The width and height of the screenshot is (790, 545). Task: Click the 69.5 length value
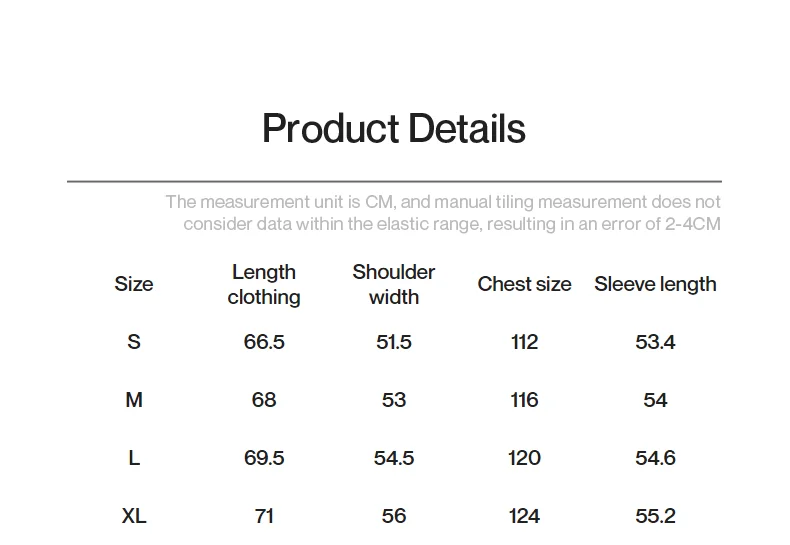(264, 458)
